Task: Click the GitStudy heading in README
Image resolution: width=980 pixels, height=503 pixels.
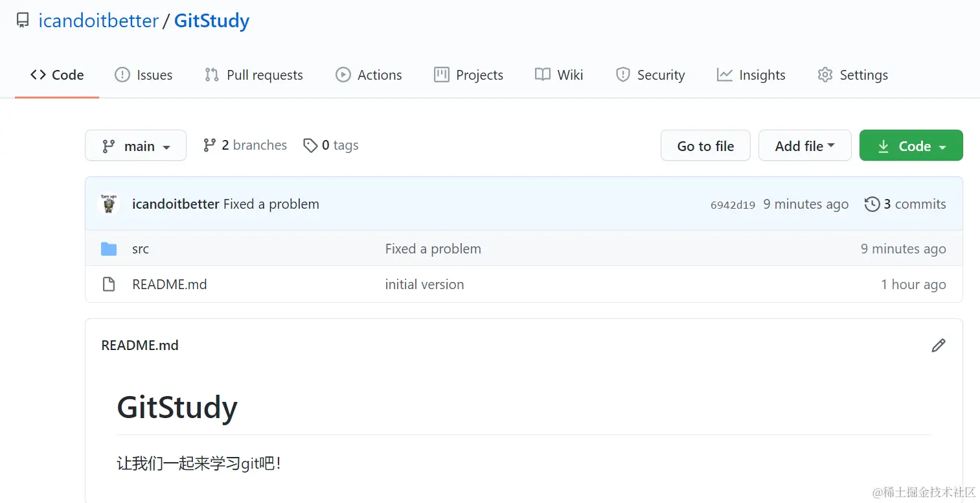Action: [177, 408]
